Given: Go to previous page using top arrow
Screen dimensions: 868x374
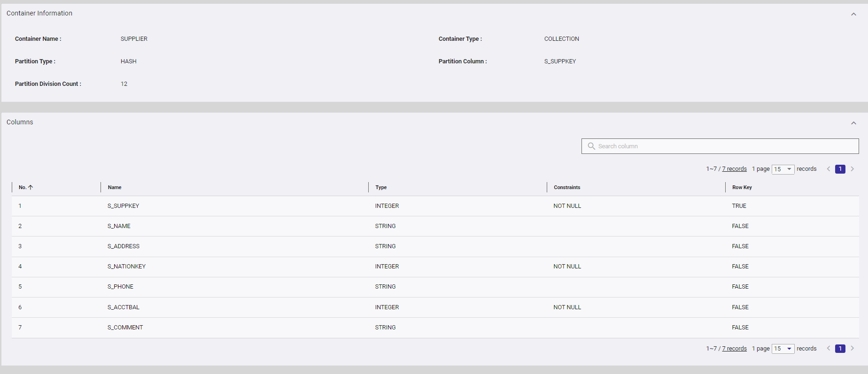Looking at the screenshot, I should click(829, 169).
